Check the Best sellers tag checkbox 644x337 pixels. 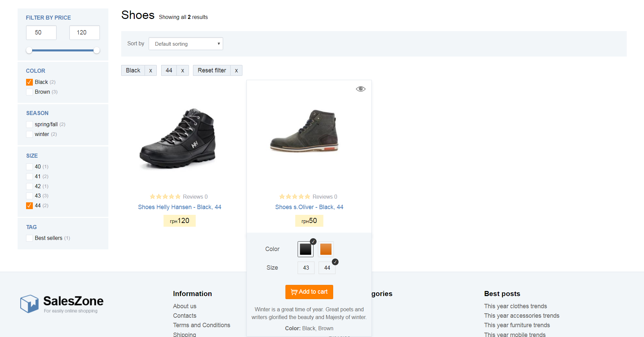(x=29, y=238)
